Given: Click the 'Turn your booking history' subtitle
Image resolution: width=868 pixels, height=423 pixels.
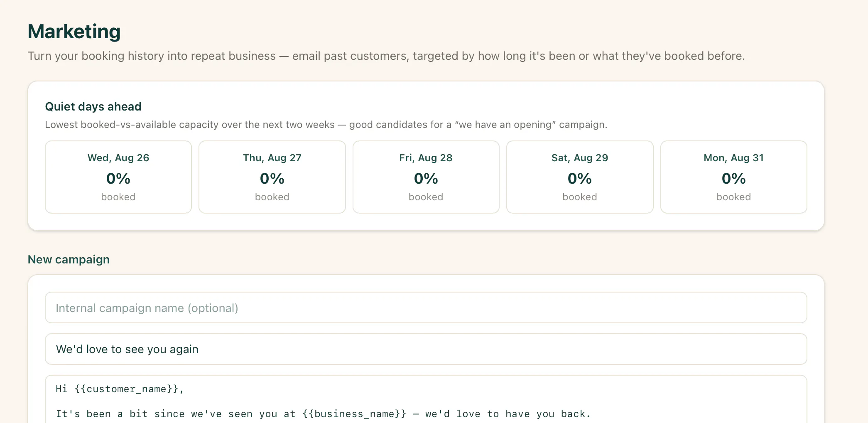Looking at the screenshot, I should coord(386,56).
